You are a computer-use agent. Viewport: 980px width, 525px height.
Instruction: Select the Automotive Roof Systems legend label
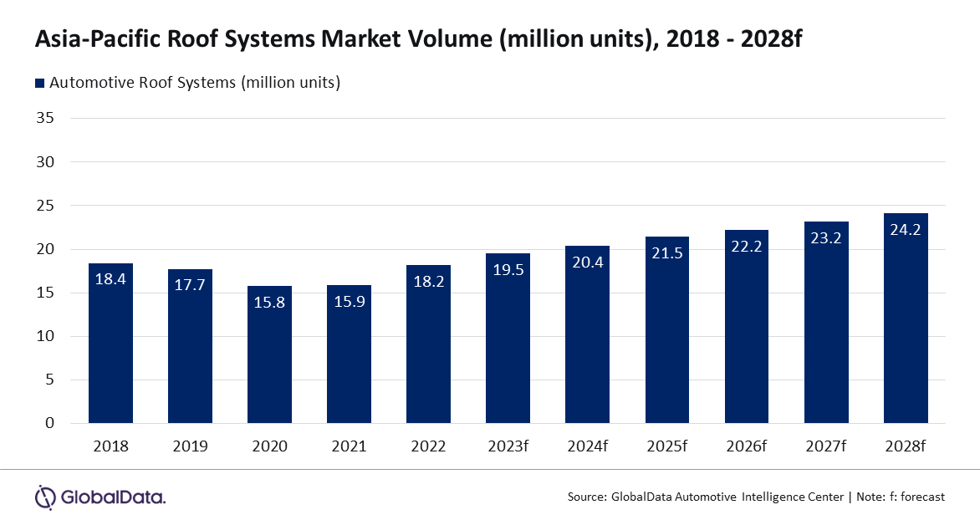pos(194,83)
